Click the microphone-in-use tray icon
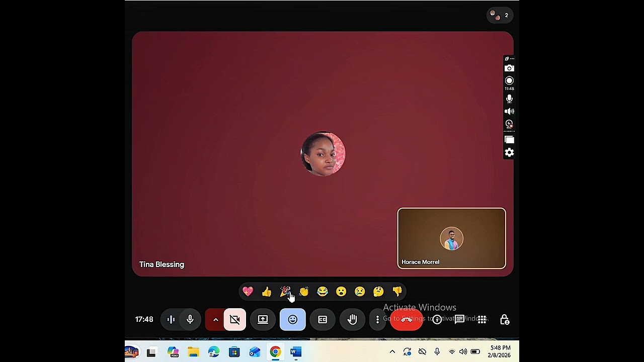The width and height of the screenshot is (644, 362). click(437, 352)
